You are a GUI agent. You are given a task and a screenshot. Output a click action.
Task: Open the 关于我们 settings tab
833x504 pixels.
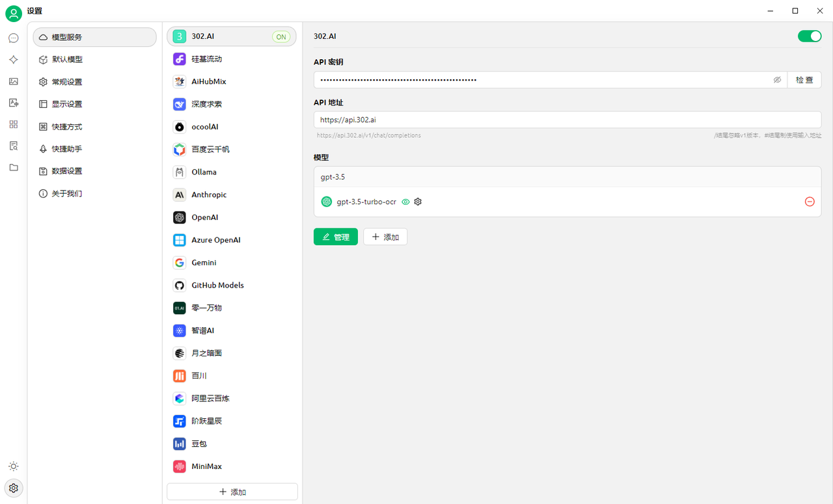(95, 194)
